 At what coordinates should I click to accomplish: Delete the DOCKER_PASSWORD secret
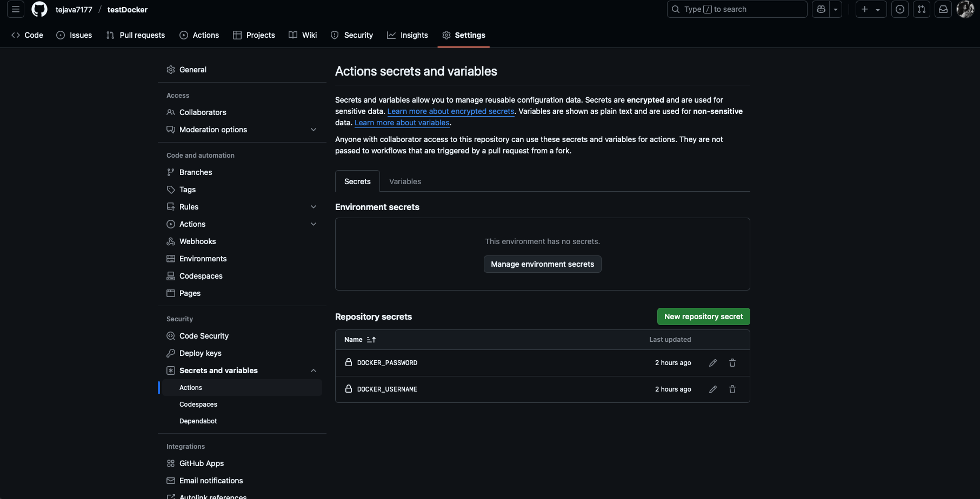click(732, 363)
